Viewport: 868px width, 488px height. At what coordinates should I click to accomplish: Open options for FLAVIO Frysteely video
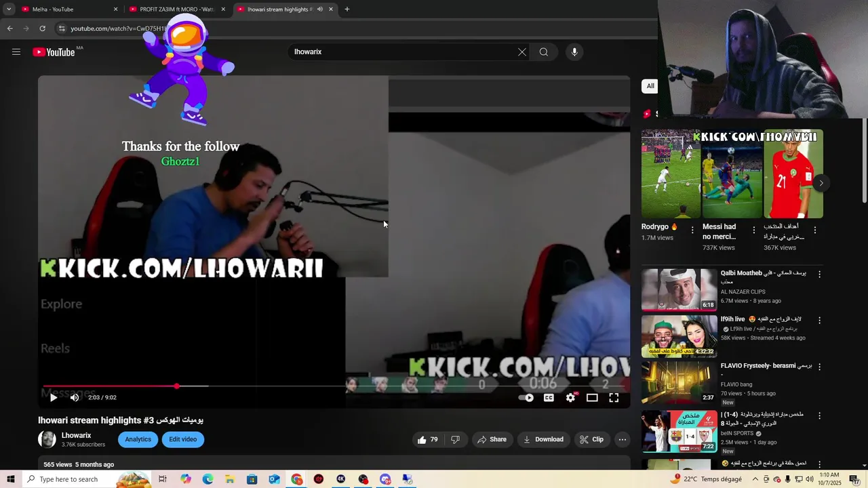(819, 367)
